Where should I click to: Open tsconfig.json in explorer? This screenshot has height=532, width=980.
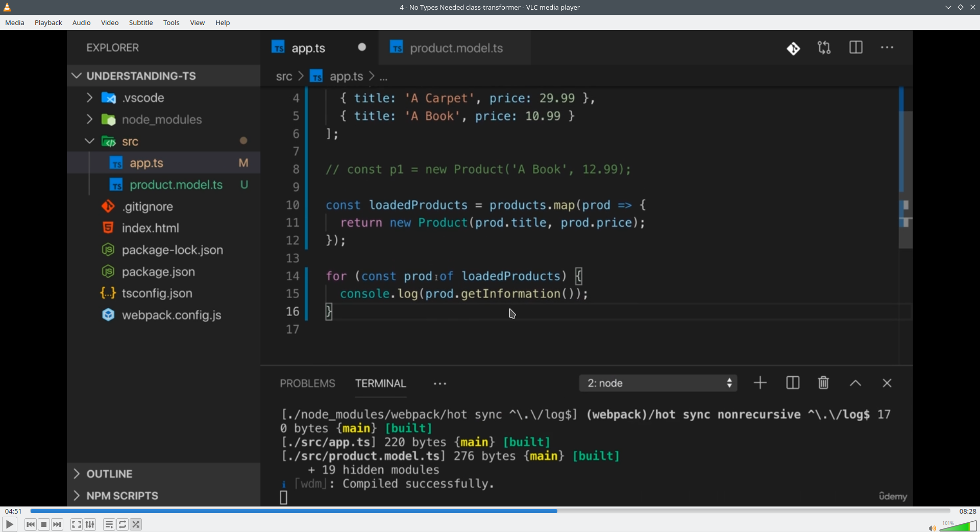coord(163,294)
